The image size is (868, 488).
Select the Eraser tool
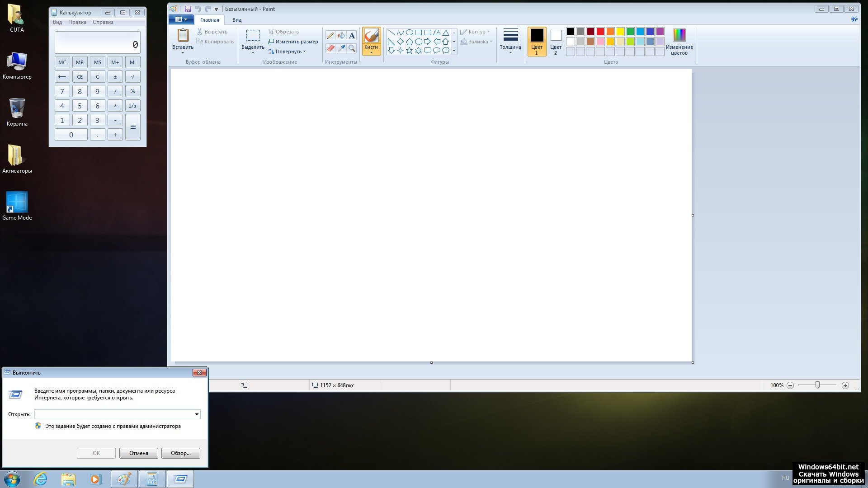(330, 48)
